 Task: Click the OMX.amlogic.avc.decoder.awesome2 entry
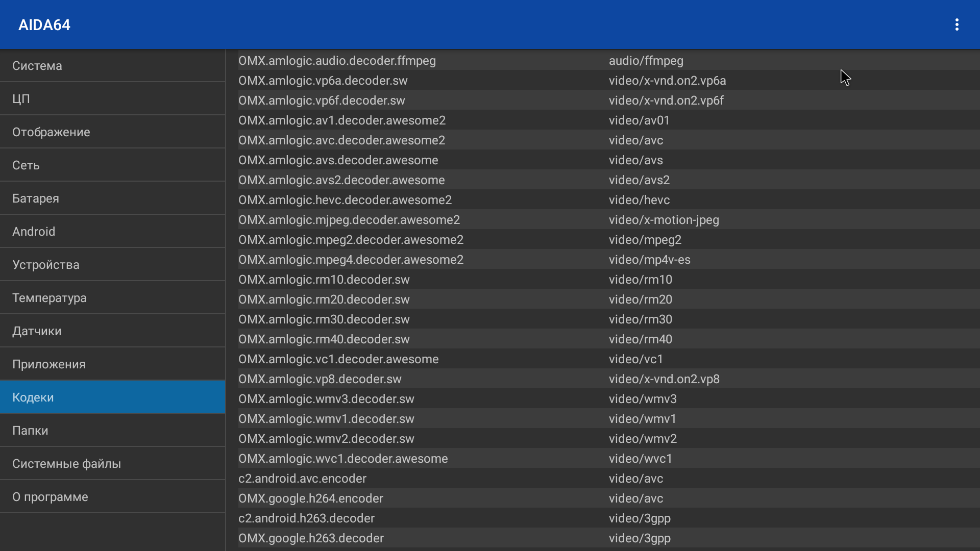tap(608, 140)
